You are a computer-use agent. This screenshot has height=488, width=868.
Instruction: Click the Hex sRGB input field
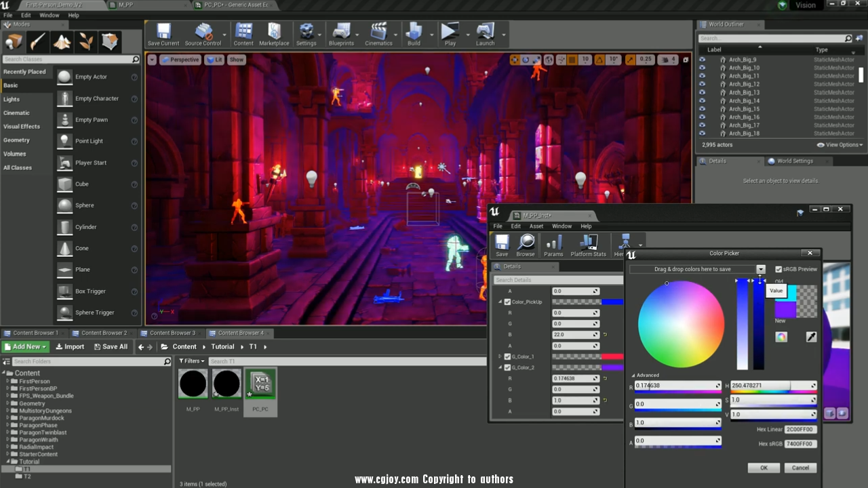pos(800,444)
